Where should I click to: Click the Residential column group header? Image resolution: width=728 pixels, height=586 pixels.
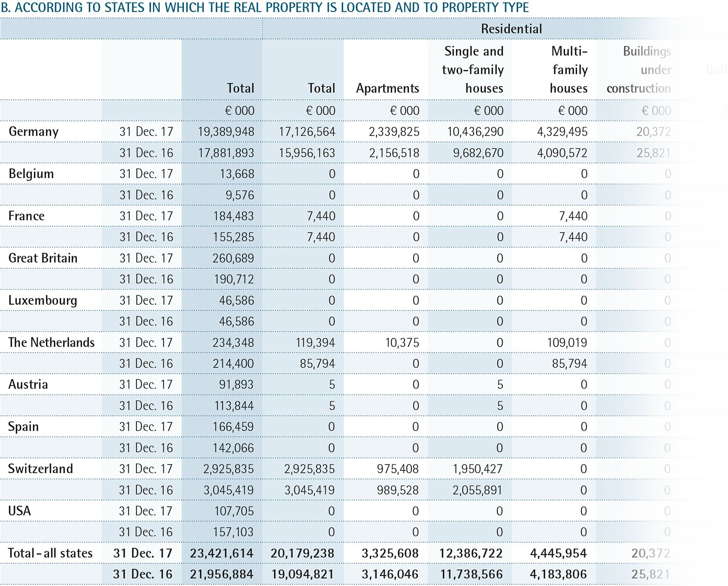click(x=511, y=29)
